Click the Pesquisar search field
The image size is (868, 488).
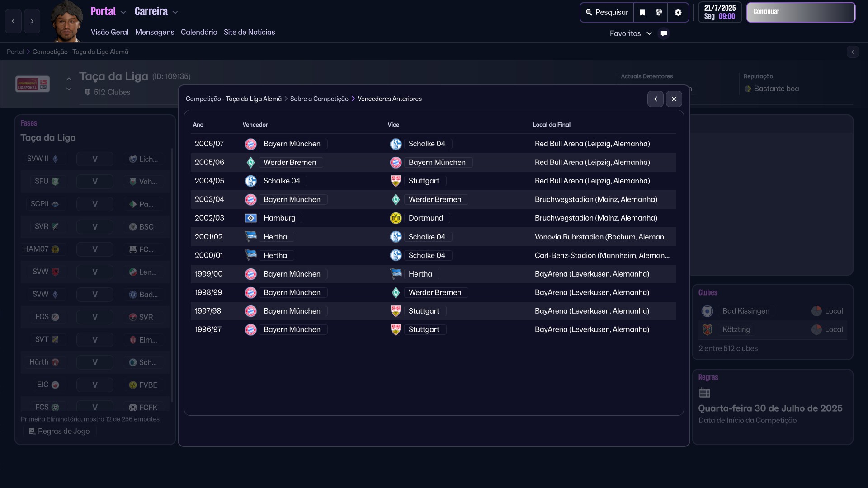click(x=607, y=13)
